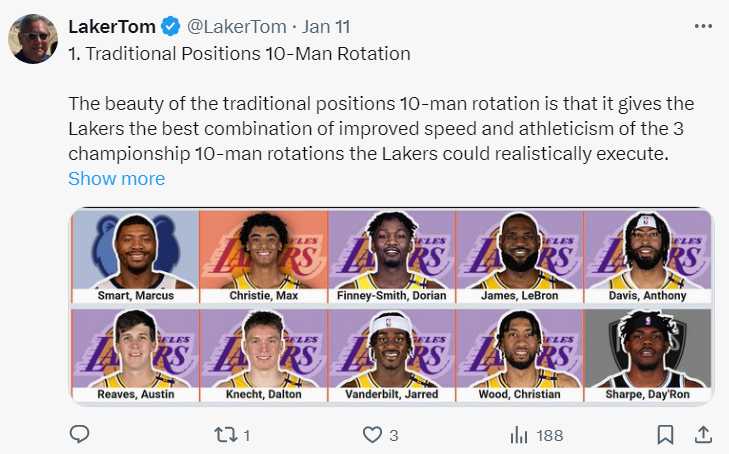Repost this tweet via the retweet icon
Image resolution: width=729 pixels, height=454 pixels.
[x=226, y=435]
